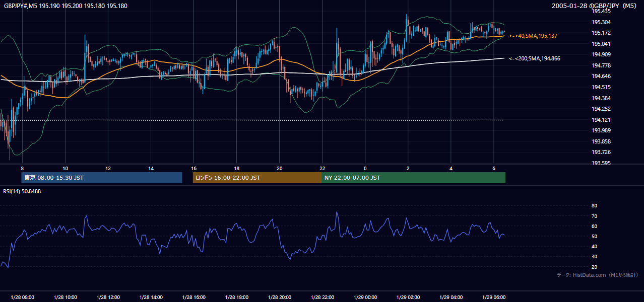
Task: Click the 1/28 22:00 time label
Action: point(323,297)
